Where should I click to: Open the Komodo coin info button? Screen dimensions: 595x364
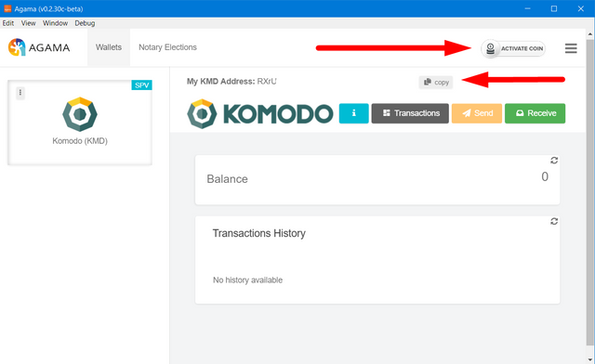point(353,113)
